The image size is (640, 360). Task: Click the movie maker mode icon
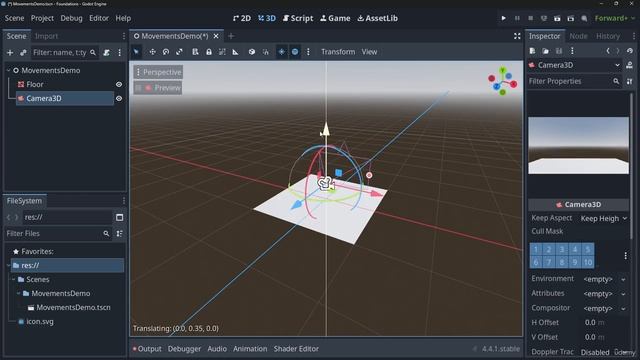click(x=584, y=18)
